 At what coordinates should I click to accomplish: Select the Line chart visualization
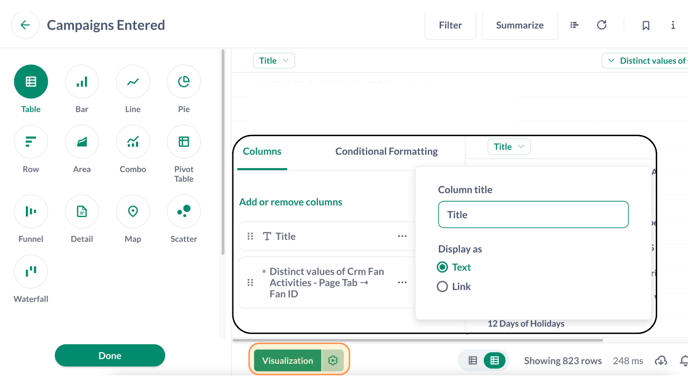pyautogui.click(x=133, y=82)
